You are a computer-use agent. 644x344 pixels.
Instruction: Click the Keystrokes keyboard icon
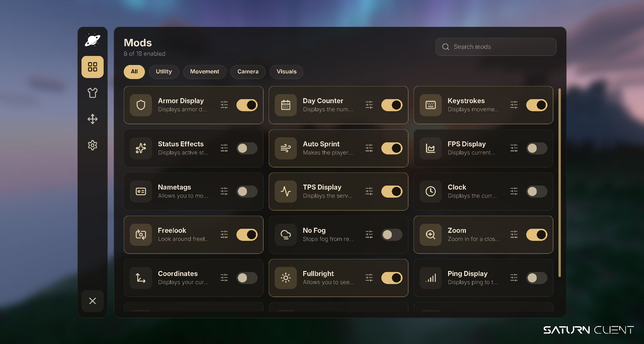pos(431,105)
